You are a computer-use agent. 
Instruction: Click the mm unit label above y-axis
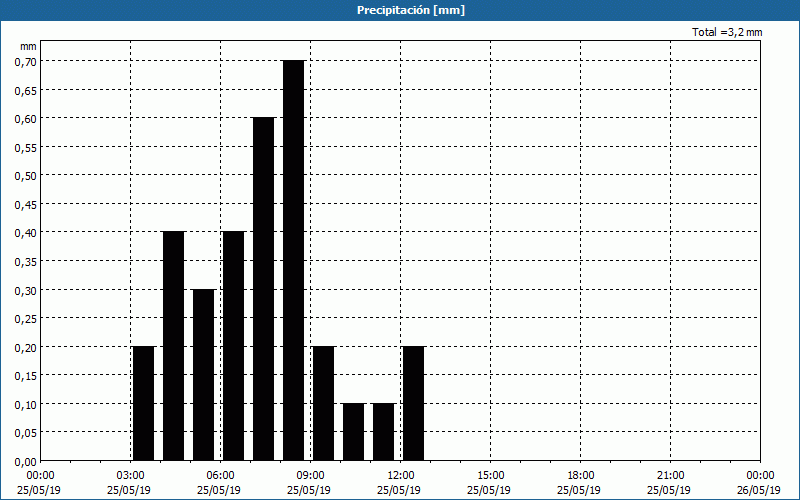tap(28, 46)
